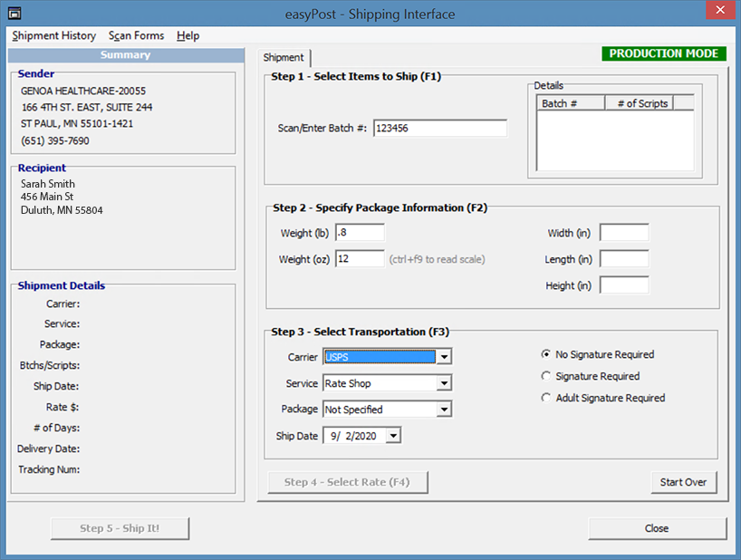Click the Weight (lb) input field
The height and width of the screenshot is (560, 741).
(360, 233)
